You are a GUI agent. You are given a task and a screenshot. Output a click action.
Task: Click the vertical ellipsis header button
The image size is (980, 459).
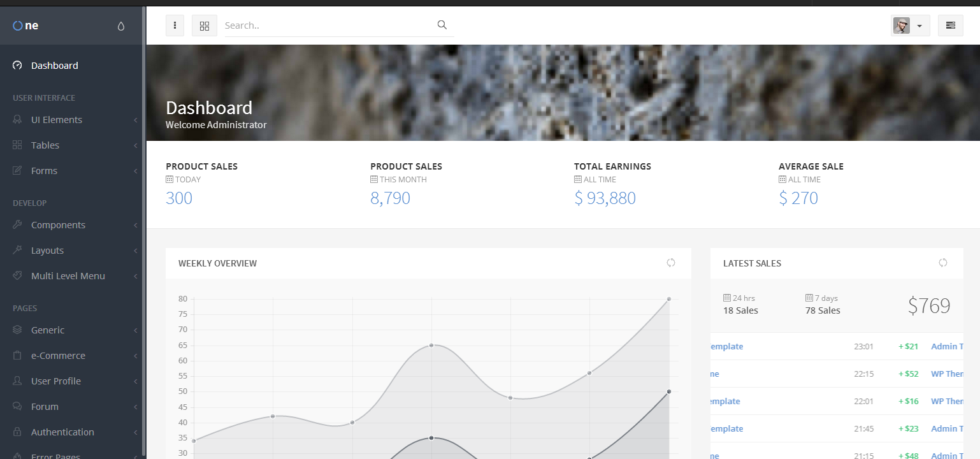click(175, 25)
